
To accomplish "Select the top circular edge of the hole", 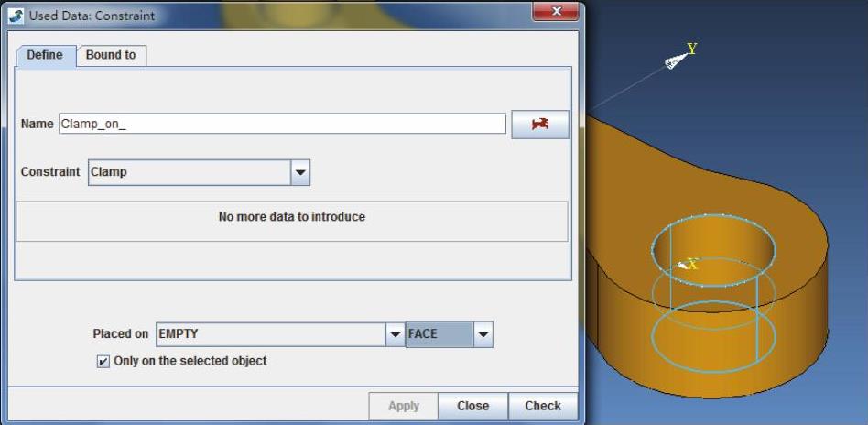I will (713, 218).
